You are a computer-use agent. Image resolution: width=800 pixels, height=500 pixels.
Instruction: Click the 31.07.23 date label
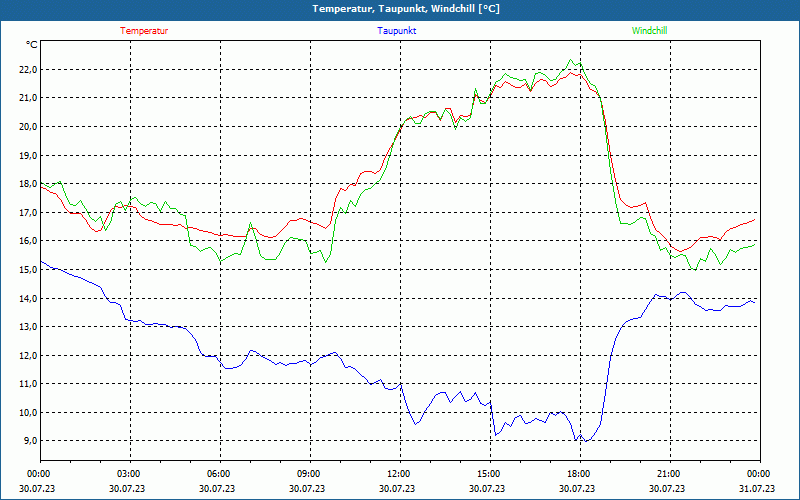point(757,488)
